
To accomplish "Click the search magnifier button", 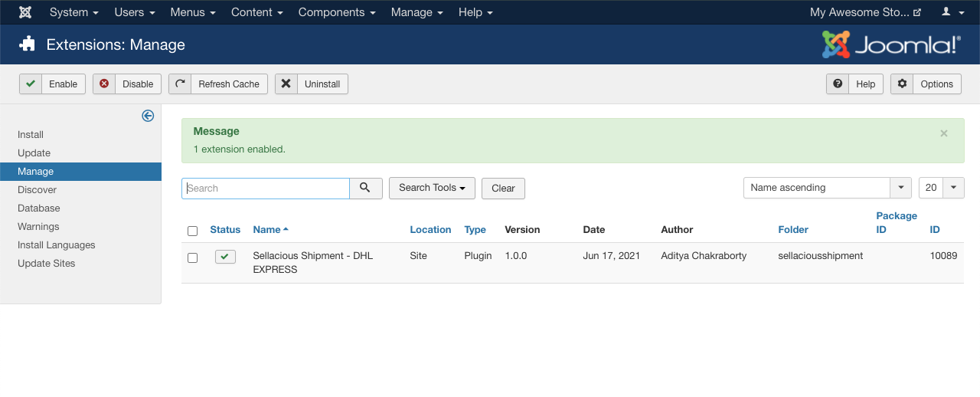I will [366, 189].
